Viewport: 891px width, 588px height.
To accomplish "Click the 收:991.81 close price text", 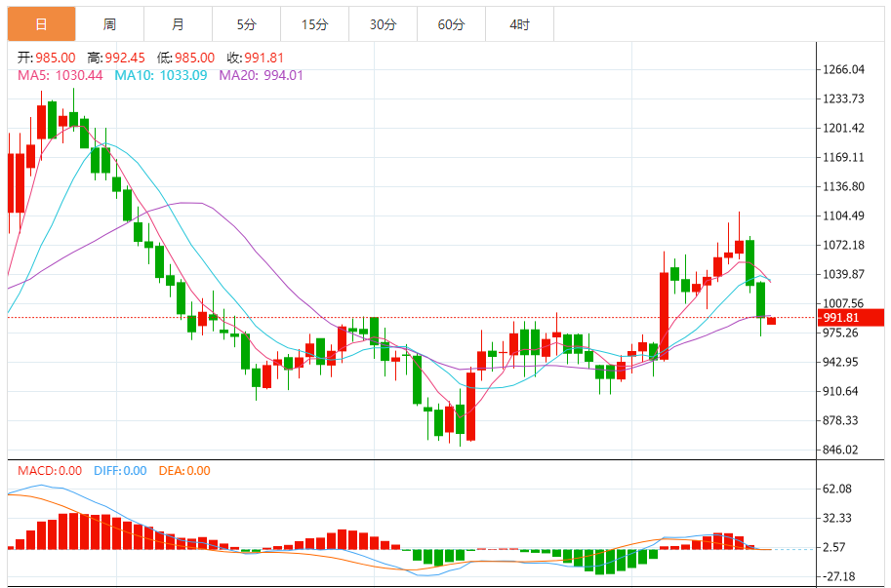I will tap(255, 58).
